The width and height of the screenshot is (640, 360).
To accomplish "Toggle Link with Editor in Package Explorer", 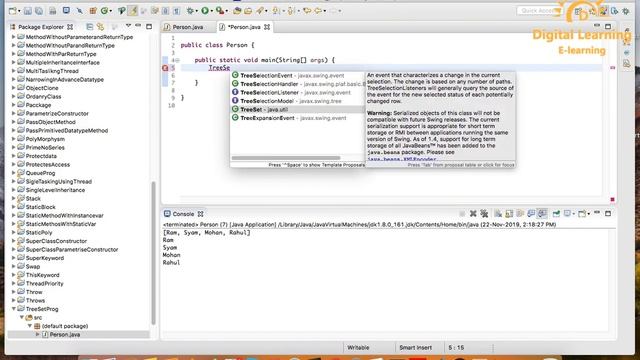I will coord(100,27).
